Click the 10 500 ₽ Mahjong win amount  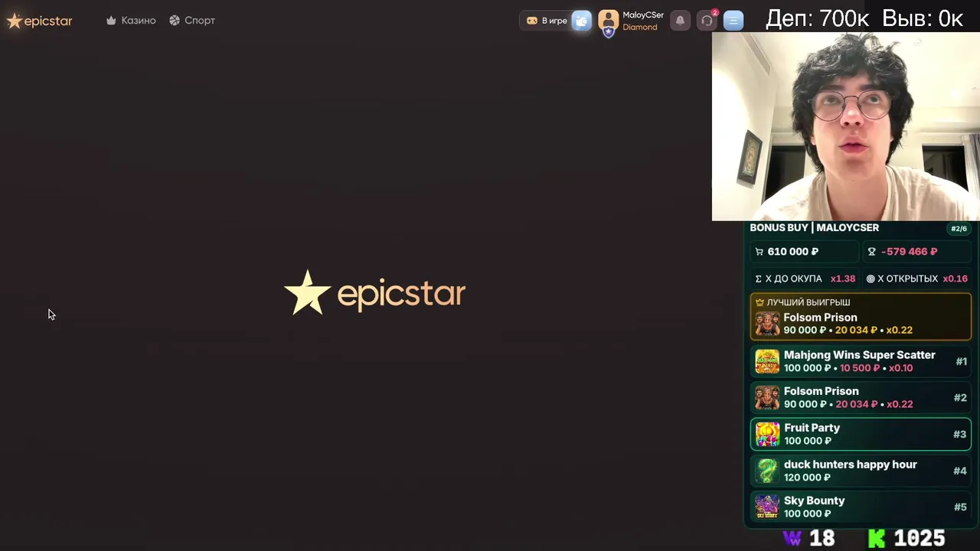click(x=860, y=368)
